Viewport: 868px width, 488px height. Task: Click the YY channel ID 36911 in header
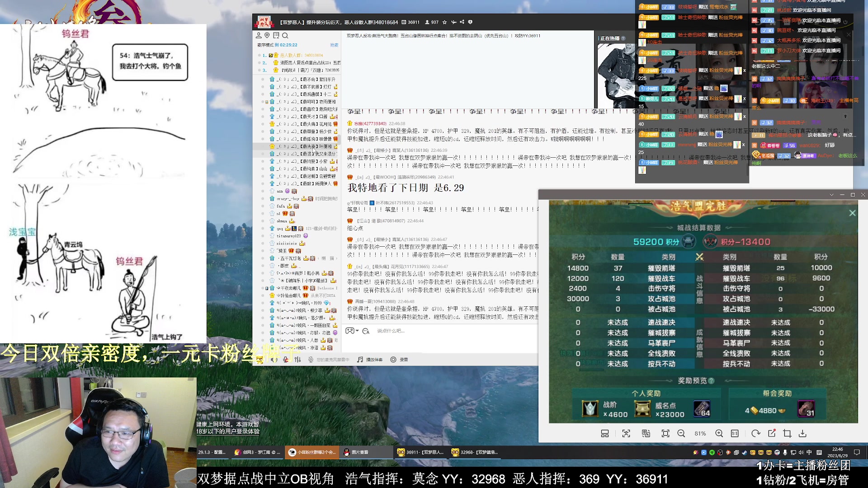(411, 22)
